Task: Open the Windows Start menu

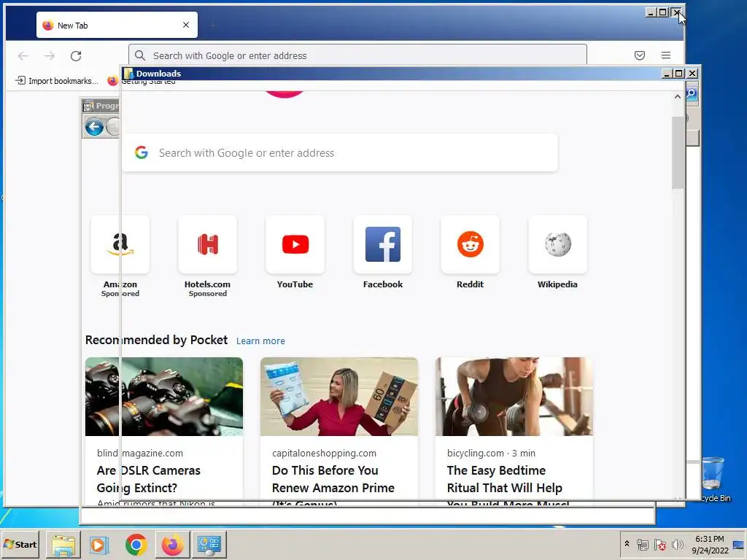Action: point(20,544)
